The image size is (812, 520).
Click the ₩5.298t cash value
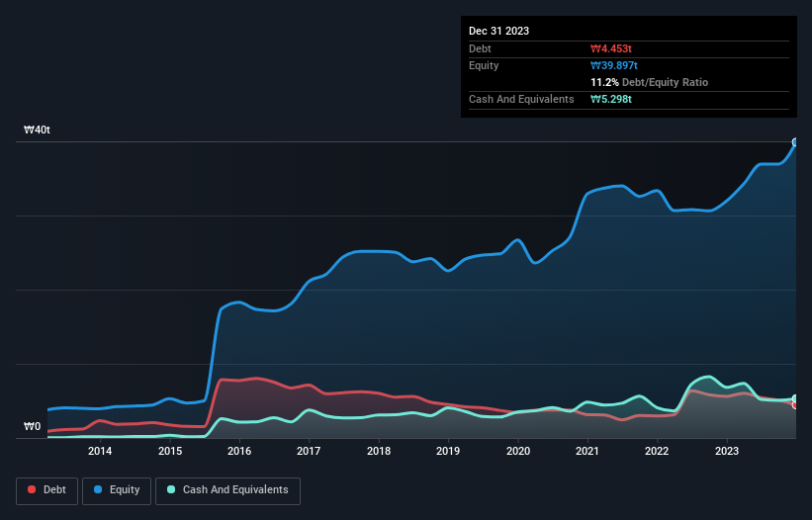[x=611, y=99]
